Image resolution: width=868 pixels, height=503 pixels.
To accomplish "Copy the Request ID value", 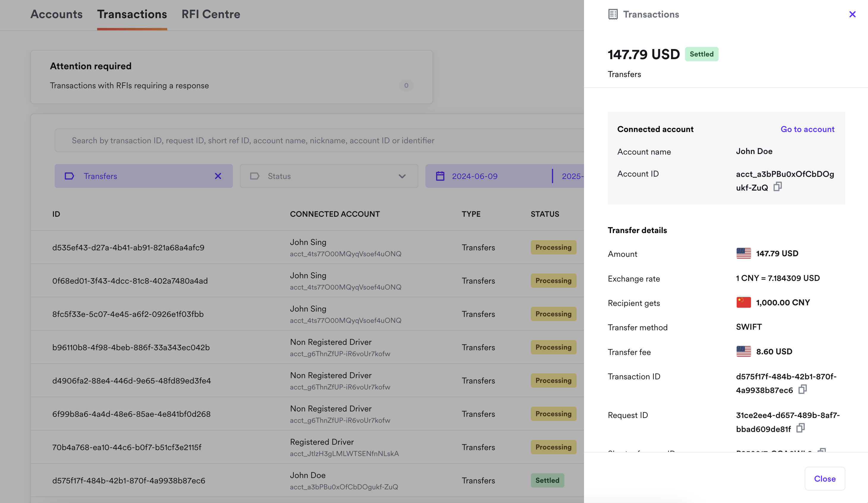I will tap(801, 428).
